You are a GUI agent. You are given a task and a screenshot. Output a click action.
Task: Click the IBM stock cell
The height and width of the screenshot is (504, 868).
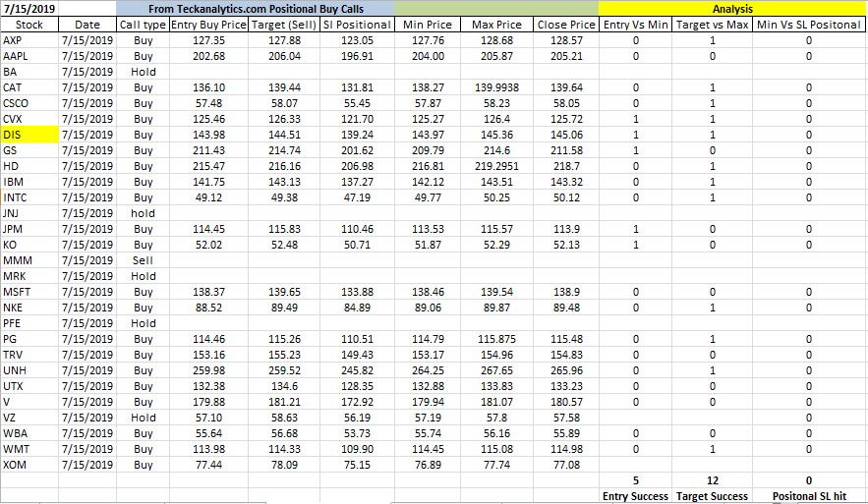point(29,182)
